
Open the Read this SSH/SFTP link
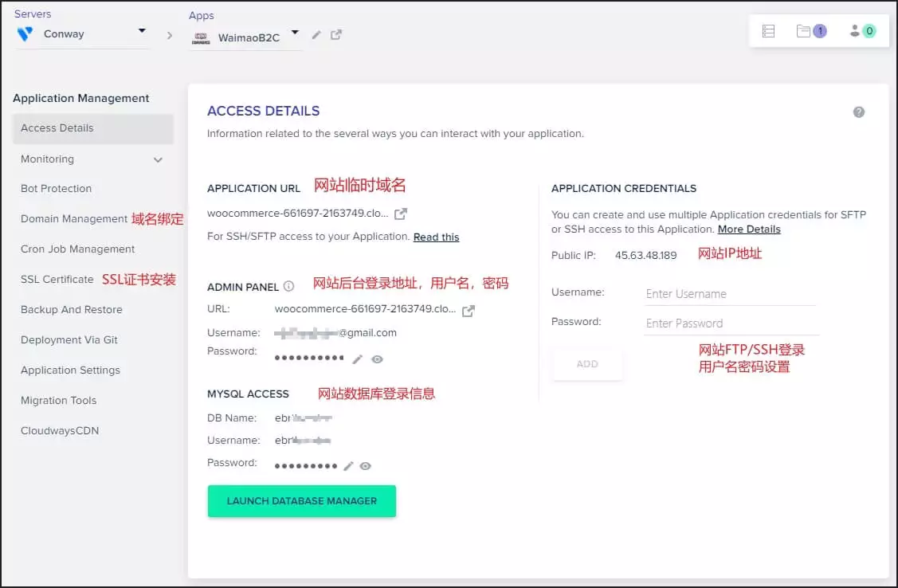coord(436,237)
